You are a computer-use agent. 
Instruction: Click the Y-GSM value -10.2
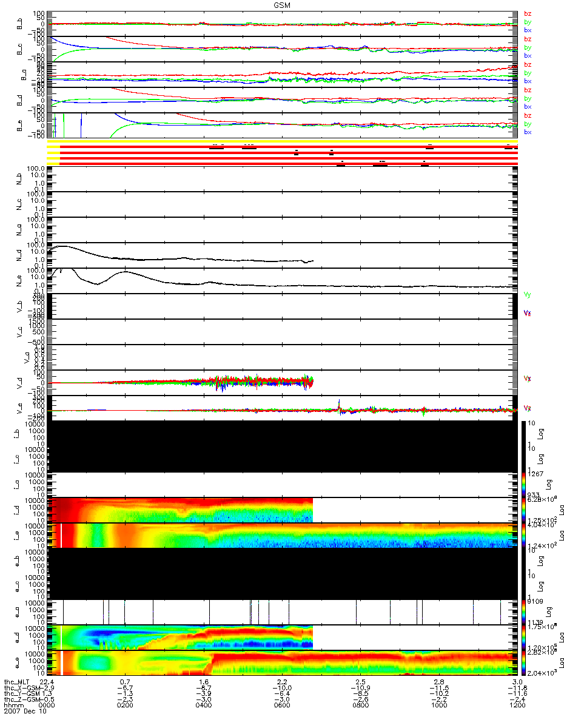pos(438,694)
